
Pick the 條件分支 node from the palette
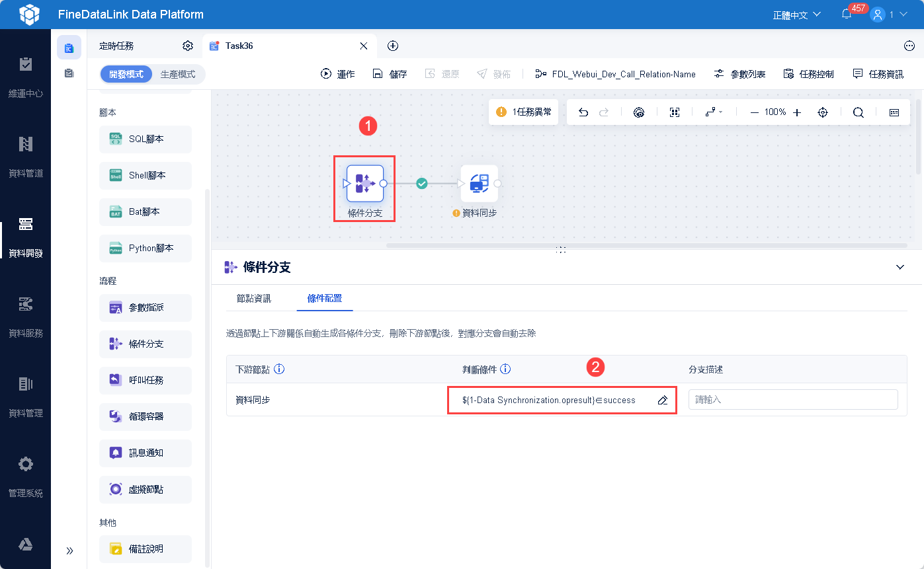(146, 344)
